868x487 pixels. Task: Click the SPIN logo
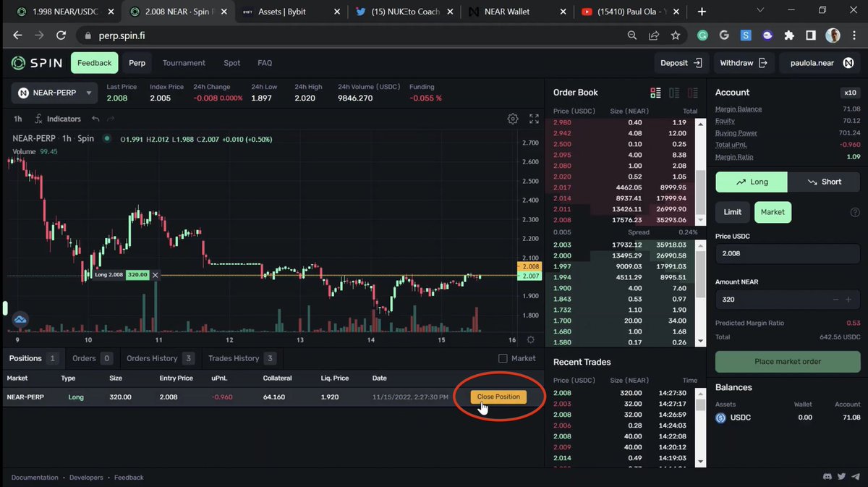point(37,63)
